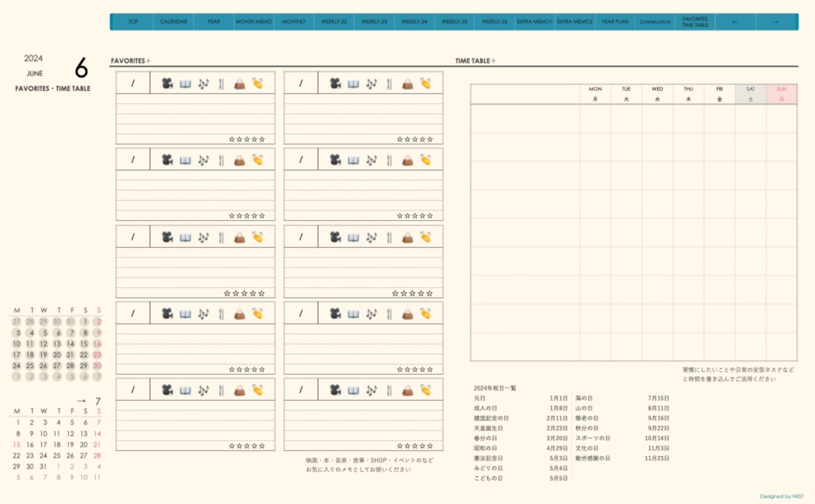Click the handbag icon in the fourth-row right card
This screenshot has height=504, width=815.
click(x=407, y=314)
